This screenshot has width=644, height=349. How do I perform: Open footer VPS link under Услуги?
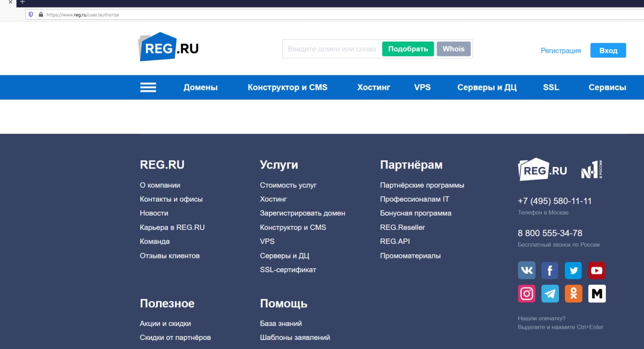[x=267, y=241]
